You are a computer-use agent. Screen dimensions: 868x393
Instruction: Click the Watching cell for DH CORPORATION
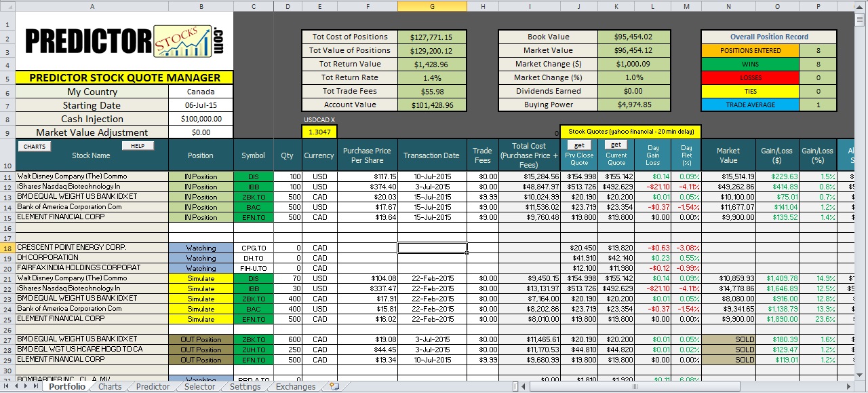click(201, 258)
